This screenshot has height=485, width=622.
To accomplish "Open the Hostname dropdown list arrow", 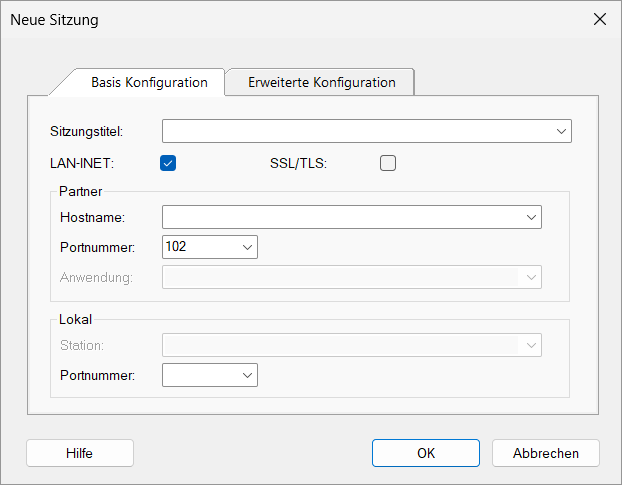I will pyautogui.click(x=530, y=217).
